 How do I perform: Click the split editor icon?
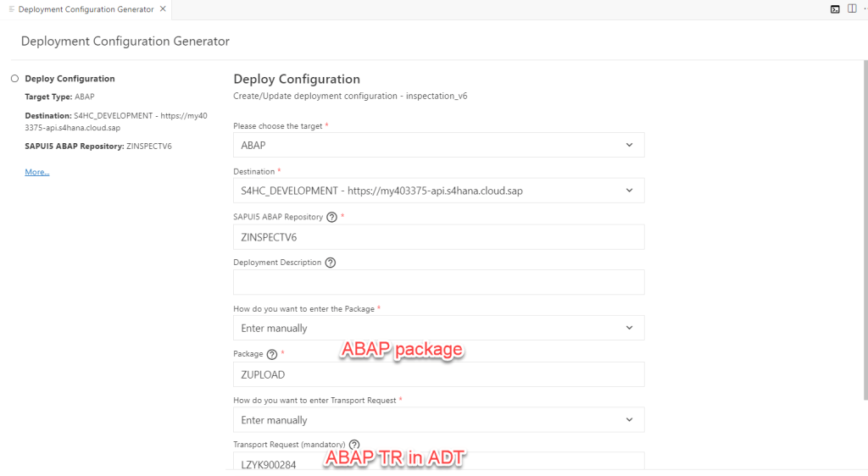click(852, 9)
